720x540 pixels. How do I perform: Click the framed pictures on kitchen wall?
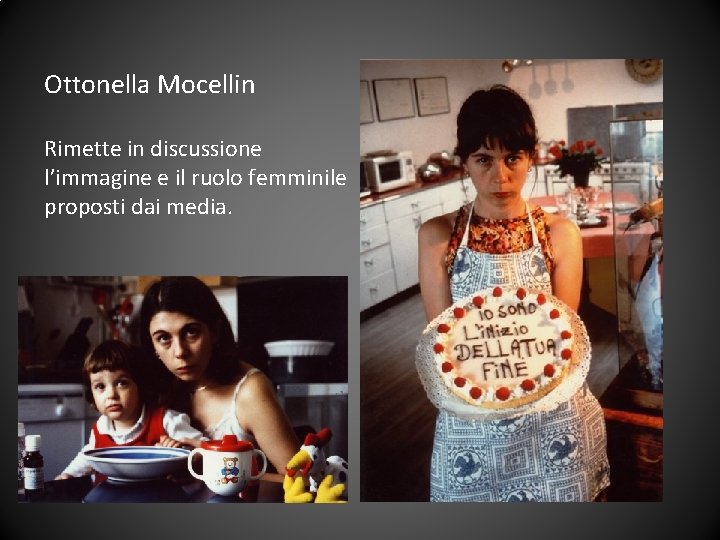click(x=405, y=100)
